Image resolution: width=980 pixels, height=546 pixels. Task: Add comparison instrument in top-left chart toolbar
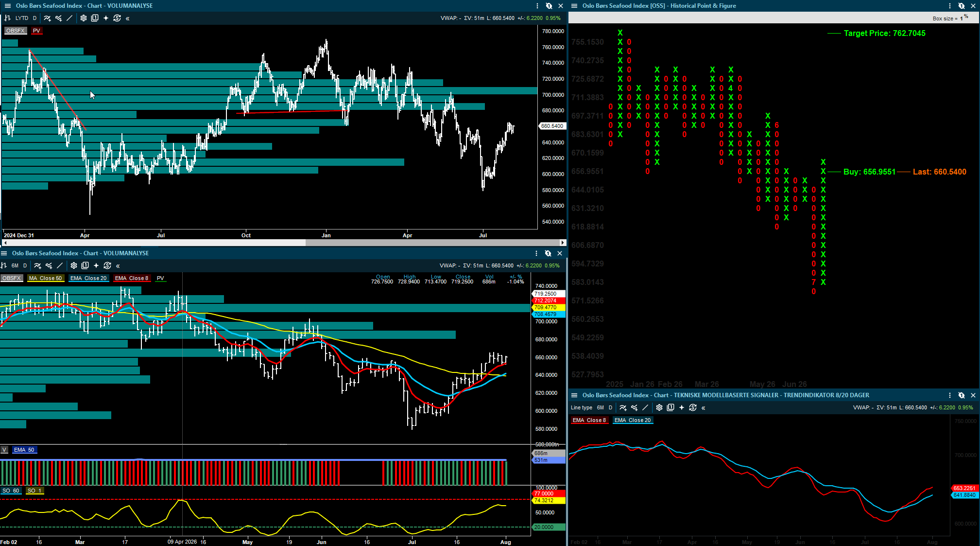click(58, 18)
